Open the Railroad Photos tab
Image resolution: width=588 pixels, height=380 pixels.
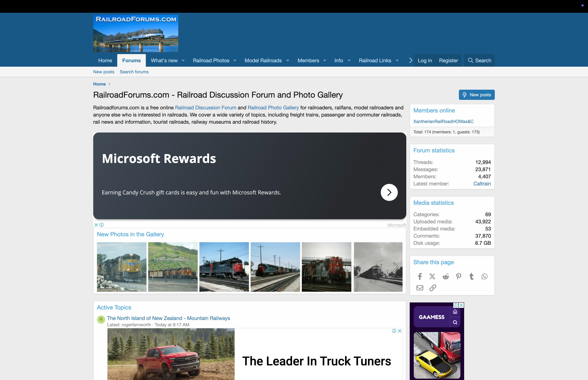tap(211, 60)
